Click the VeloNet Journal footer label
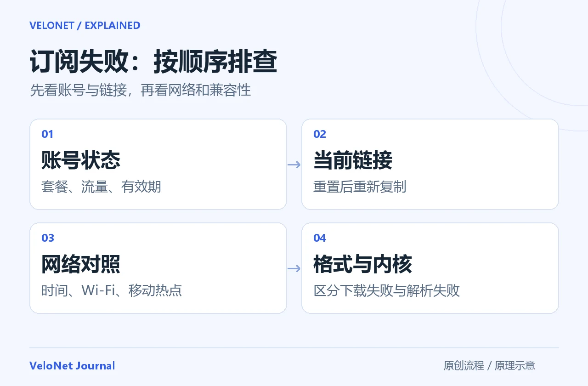588x386 pixels. pyautogui.click(x=72, y=366)
